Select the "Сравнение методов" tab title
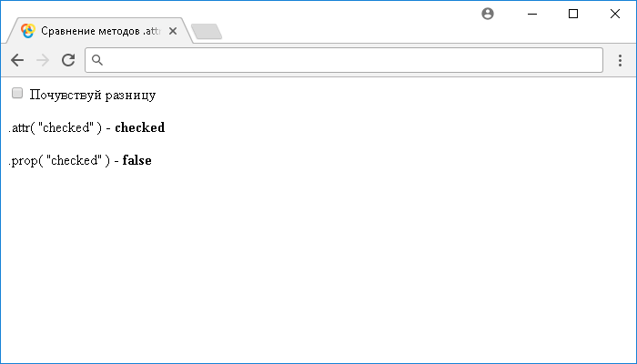This screenshot has width=637, height=364. click(100, 30)
